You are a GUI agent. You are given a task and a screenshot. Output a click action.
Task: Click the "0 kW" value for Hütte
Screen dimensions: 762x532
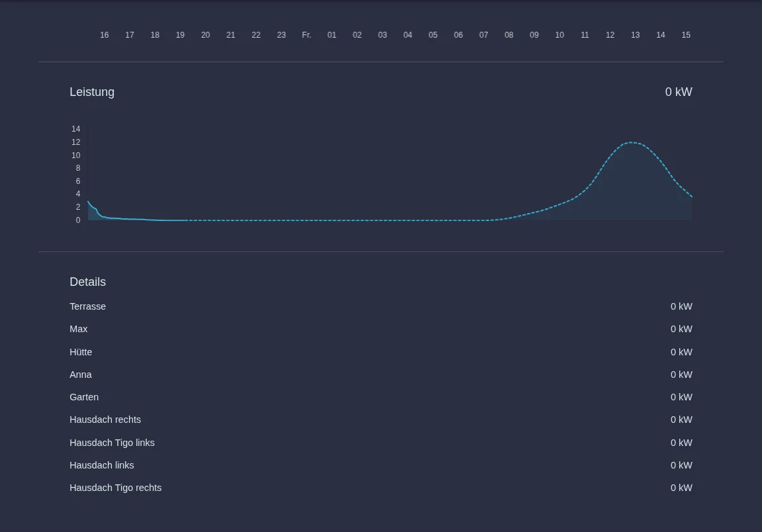coord(681,352)
